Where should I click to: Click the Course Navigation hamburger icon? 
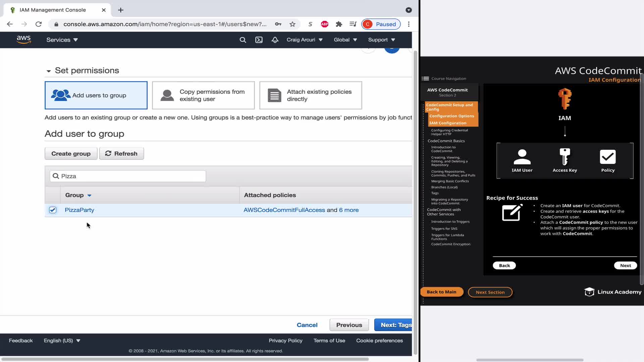click(x=425, y=78)
